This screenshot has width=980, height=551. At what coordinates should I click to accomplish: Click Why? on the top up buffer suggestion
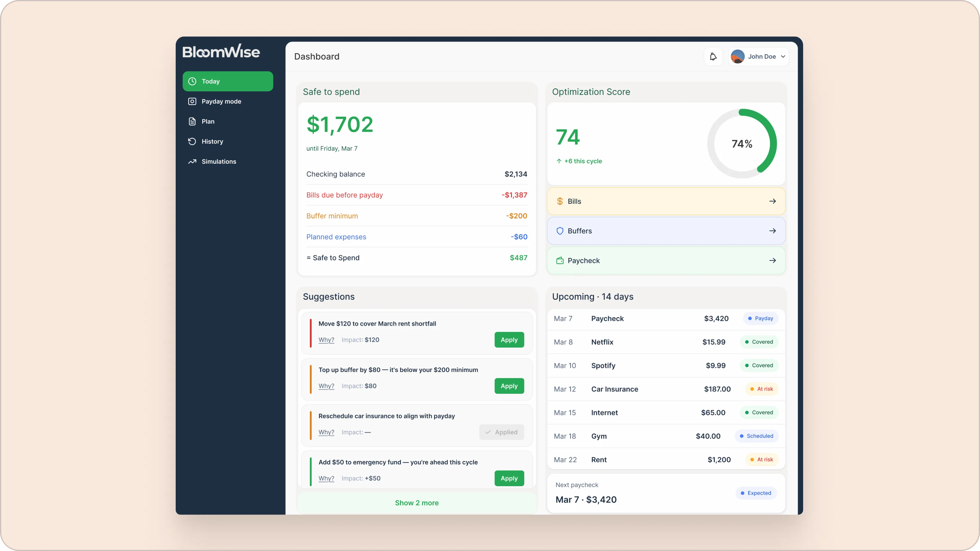coord(326,386)
